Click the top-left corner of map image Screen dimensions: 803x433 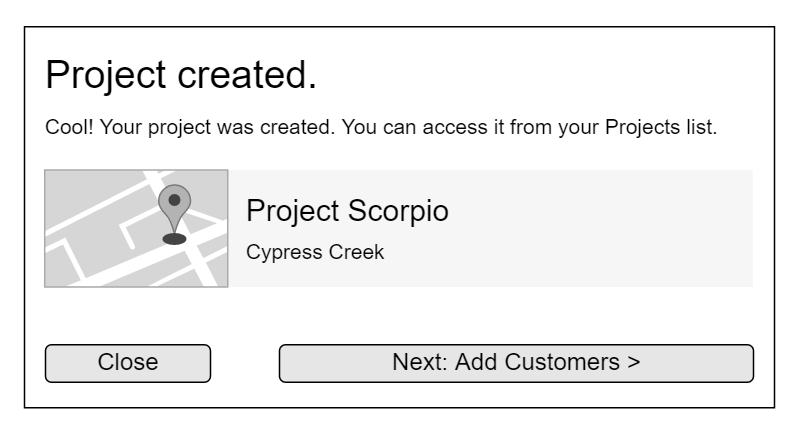(x=50, y=175)
